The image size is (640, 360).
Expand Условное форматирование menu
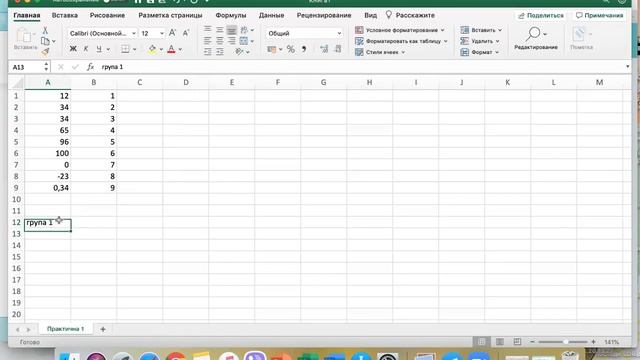[x=400, y=30]
